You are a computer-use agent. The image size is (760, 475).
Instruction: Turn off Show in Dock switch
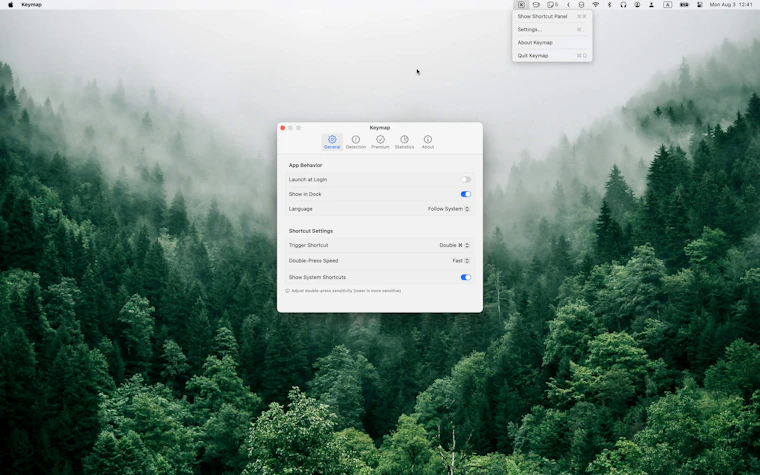(x=466, y=194)
